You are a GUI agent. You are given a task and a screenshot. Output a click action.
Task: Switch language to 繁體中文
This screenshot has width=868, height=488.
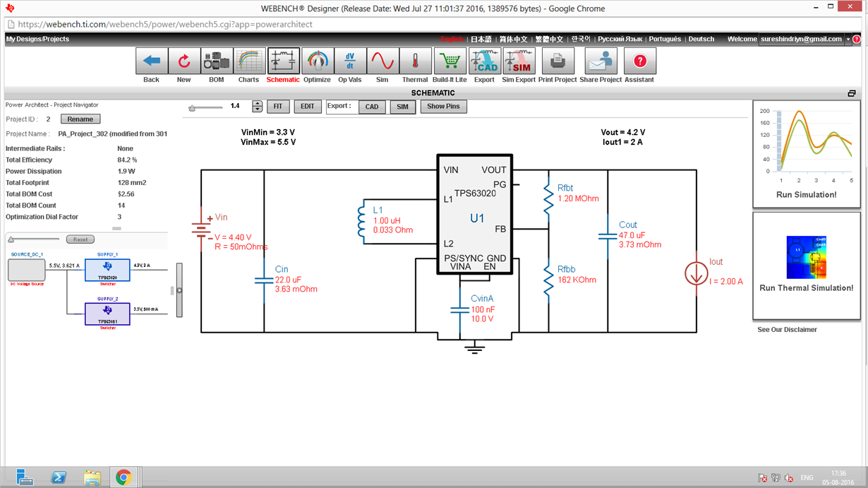click(x=550, y=40)
